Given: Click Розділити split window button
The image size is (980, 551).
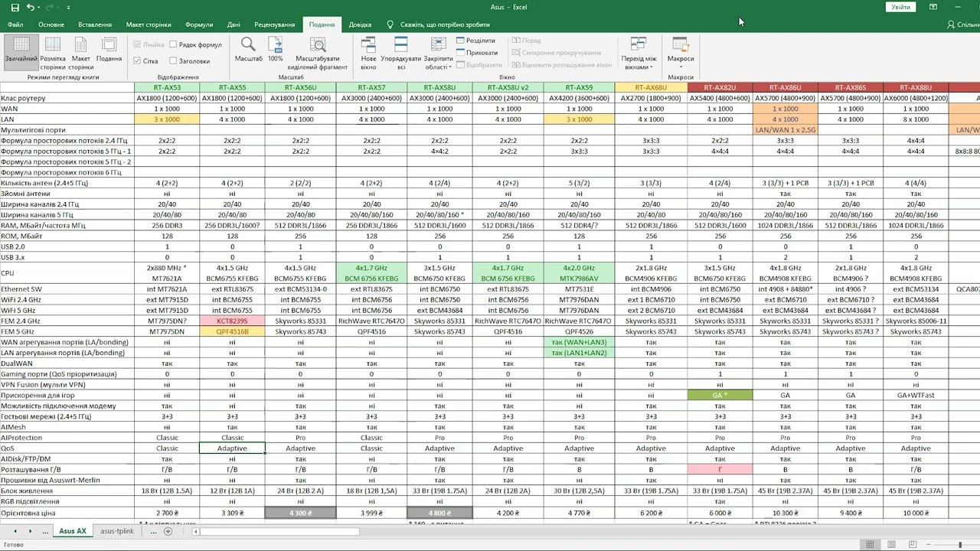Looking at the screenshot, I should [475, 41].
